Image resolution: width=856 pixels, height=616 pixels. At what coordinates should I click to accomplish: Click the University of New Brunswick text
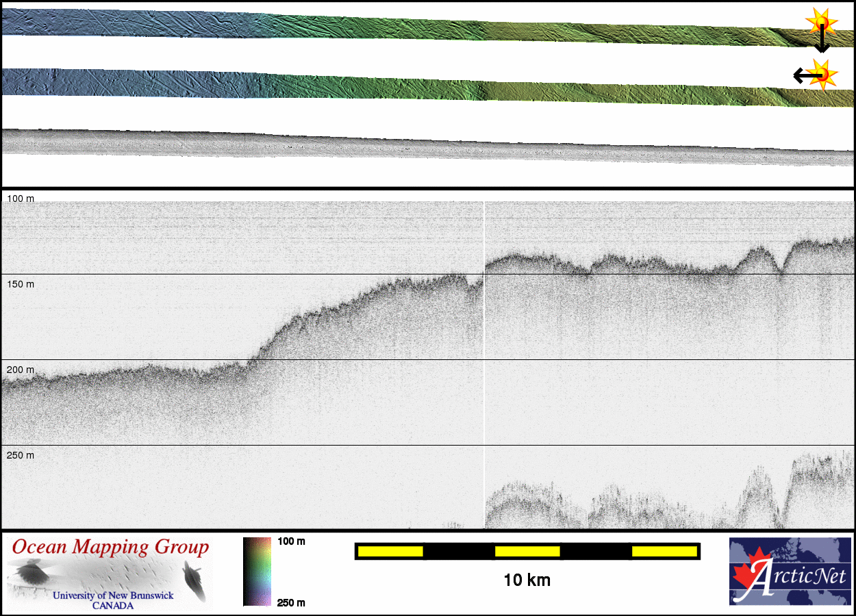113,595
